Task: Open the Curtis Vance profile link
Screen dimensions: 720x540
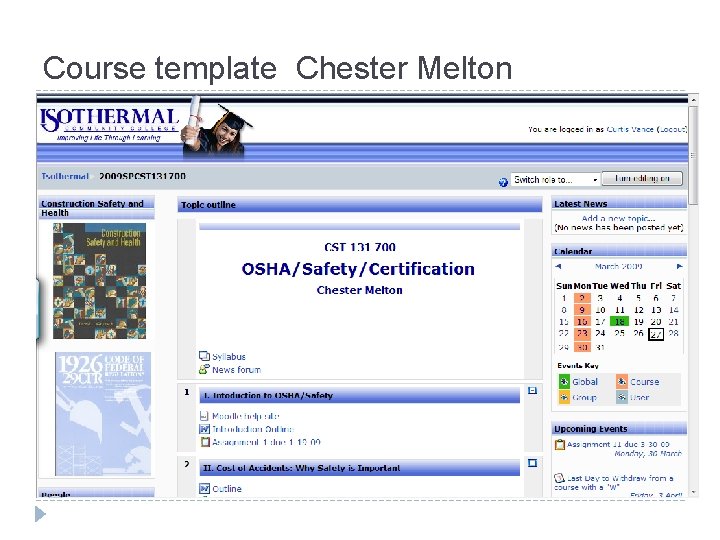Action: 630,129
